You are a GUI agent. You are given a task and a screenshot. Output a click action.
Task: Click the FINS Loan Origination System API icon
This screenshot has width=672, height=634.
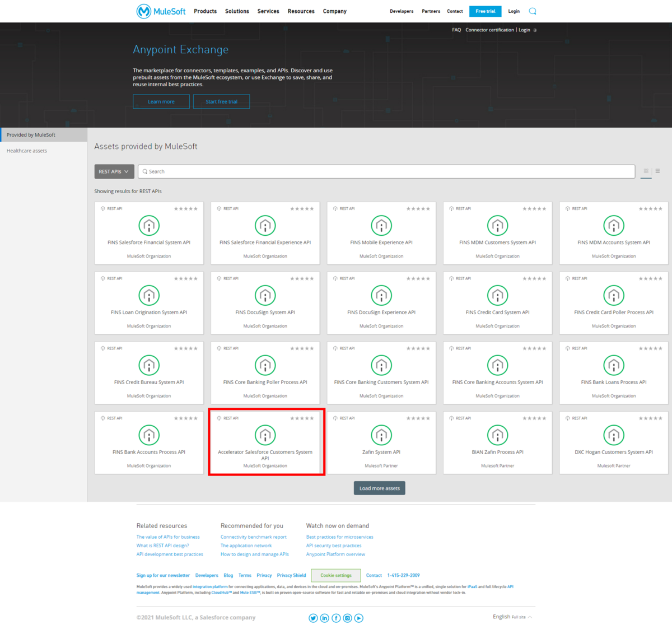[x=149, y=296]
